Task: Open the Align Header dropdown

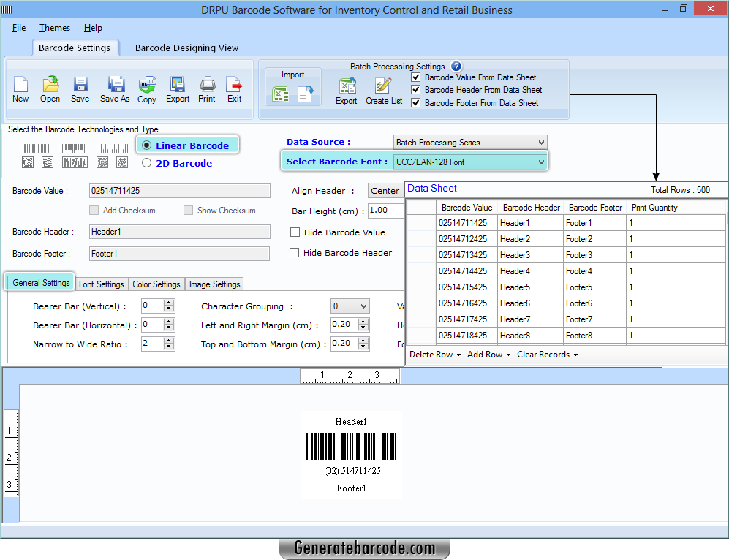Action: click(x=386, y=191)
